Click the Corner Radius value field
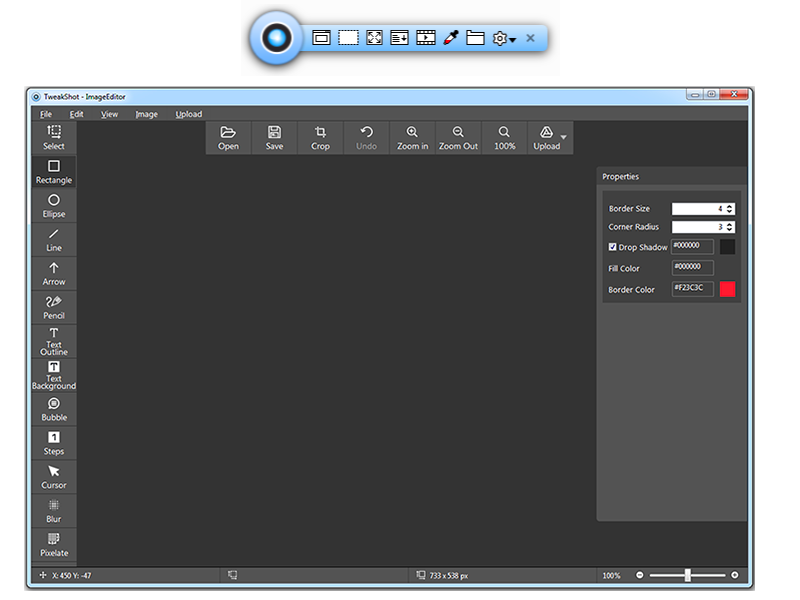800x600 pixels. [698, 227]
